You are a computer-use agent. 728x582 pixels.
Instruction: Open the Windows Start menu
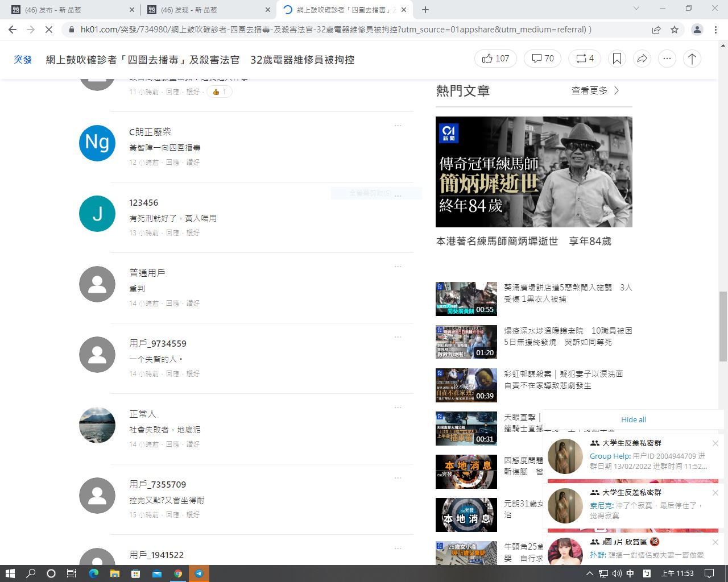tap(10, 573)
